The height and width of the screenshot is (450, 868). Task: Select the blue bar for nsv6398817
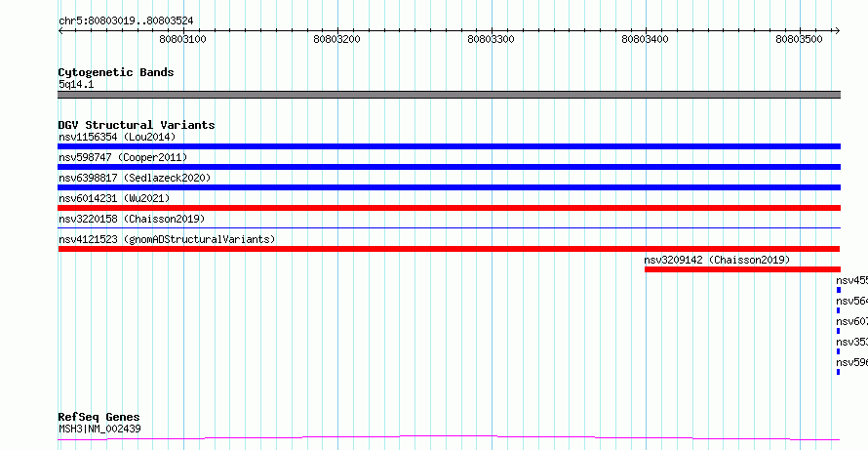(449, 187)
